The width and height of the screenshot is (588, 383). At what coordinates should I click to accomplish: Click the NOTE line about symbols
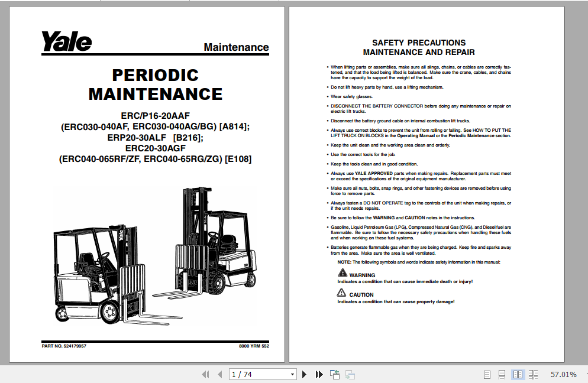tap(418, 262)
